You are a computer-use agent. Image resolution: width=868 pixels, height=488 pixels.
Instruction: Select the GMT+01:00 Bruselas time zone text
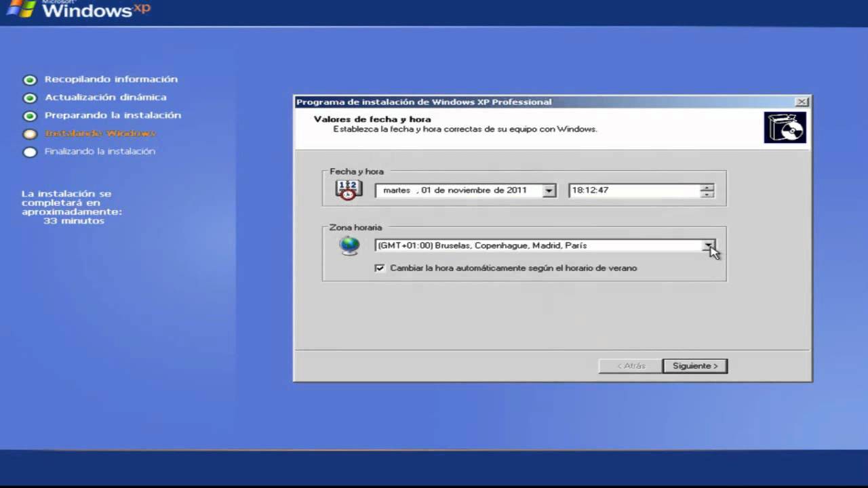(x=482, y=246)
